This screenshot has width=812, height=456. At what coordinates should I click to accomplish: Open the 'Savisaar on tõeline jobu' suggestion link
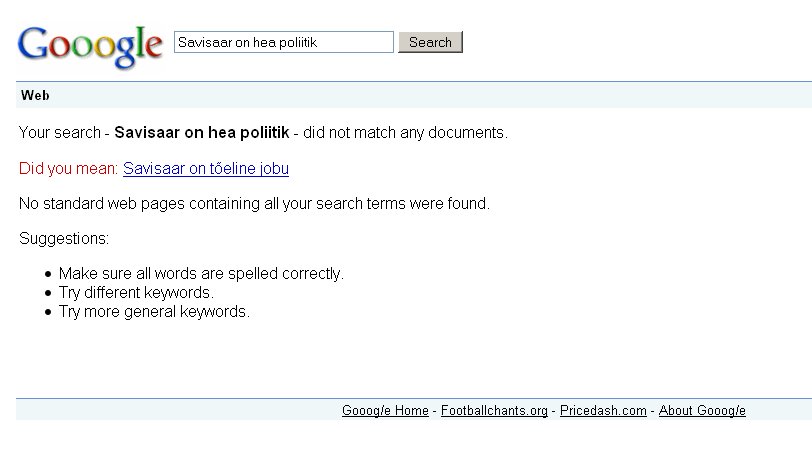point(206,168)
